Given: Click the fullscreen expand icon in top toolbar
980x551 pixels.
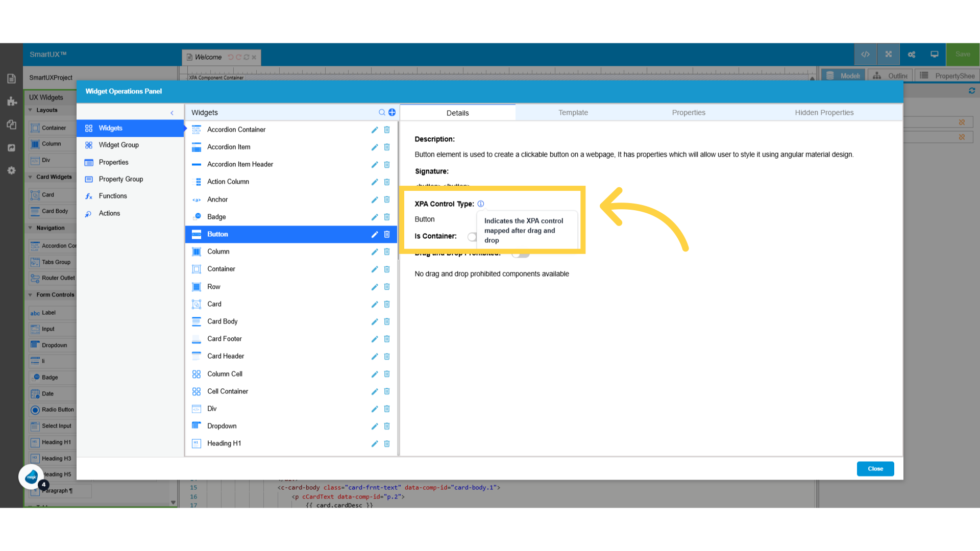Looking at the screenshot, I should point(889,54).
